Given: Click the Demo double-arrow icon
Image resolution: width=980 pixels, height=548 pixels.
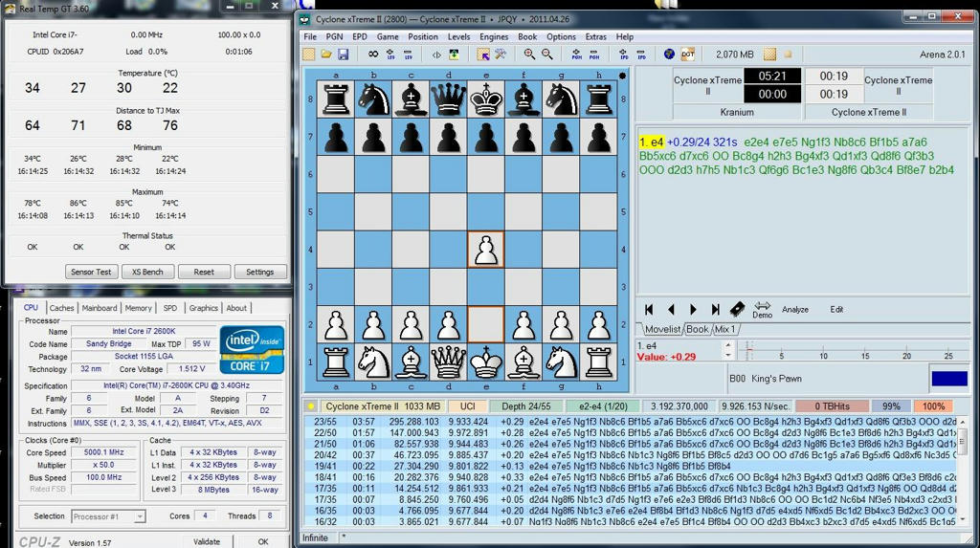Looking at the screenshot, I should [762, 309].
